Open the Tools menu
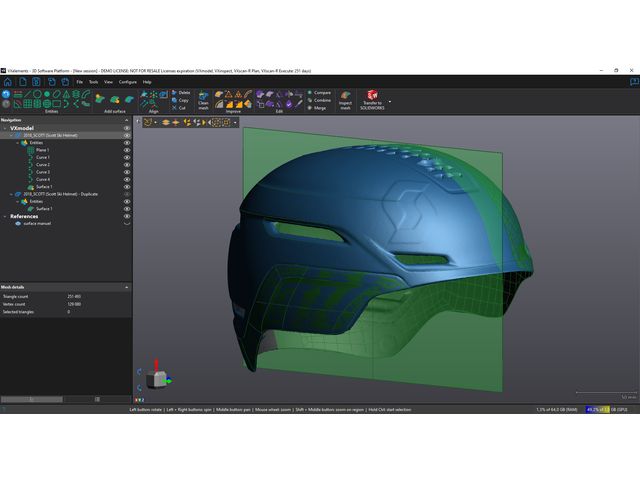 (x=93, y=82)
